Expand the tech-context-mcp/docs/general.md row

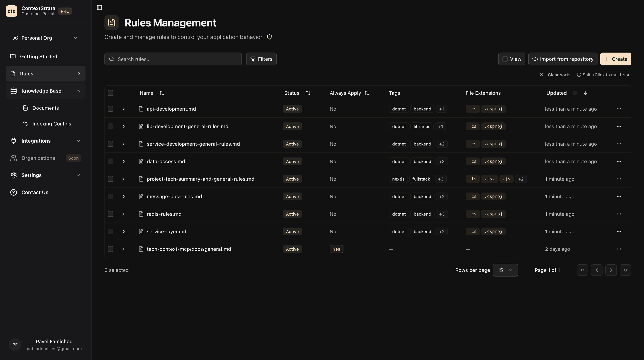pos(123,249)
